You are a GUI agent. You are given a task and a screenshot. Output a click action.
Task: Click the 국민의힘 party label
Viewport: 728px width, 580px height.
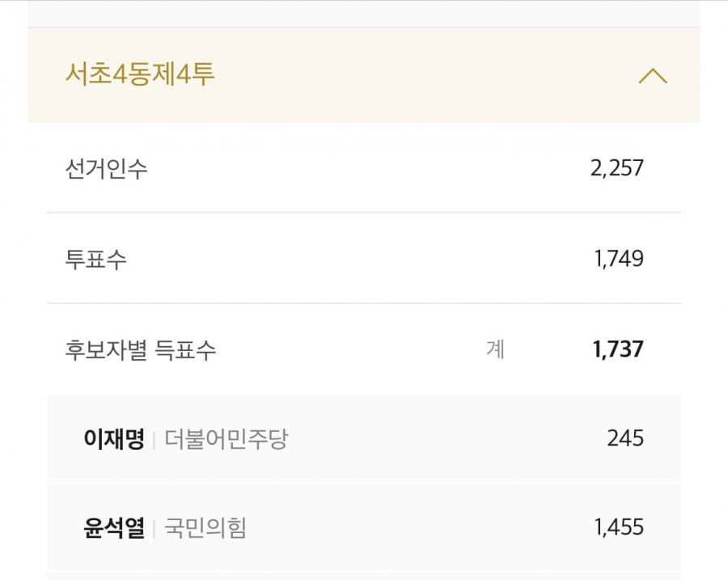tap(205, 528)
